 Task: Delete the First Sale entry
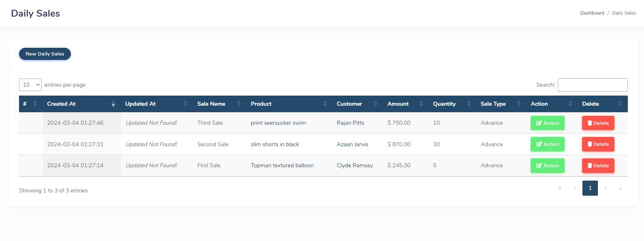(x=598, y=166)
